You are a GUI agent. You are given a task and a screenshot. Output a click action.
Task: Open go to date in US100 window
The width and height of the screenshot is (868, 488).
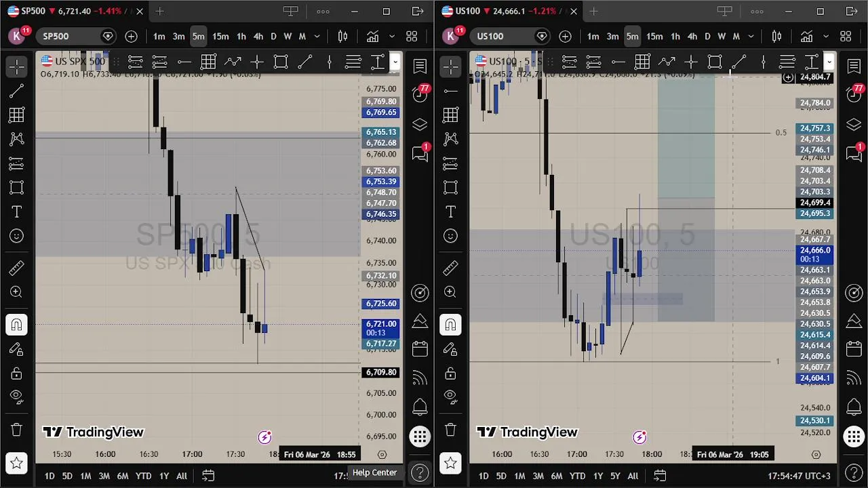click(659, 476)
